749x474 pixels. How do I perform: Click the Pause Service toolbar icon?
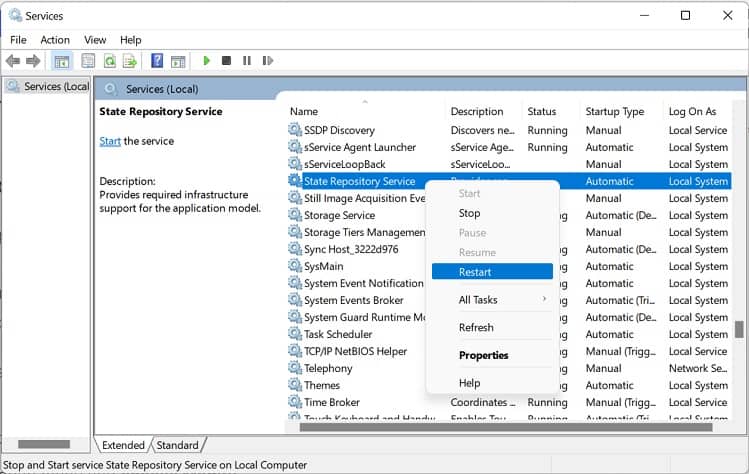(247, 61)
